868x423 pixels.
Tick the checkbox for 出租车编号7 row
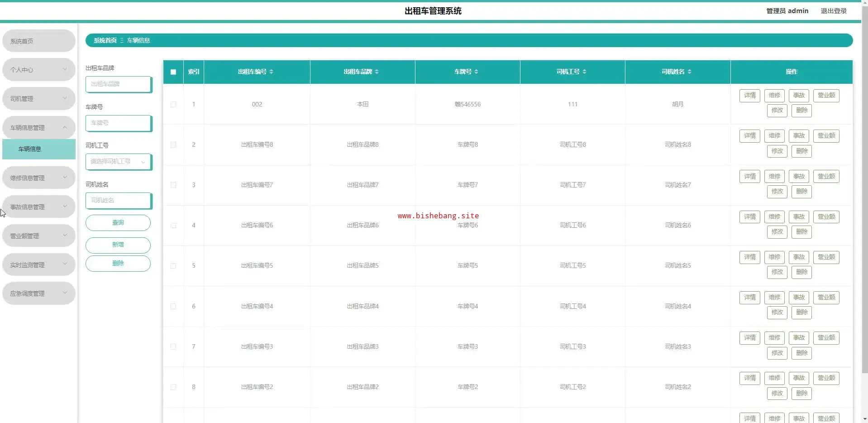point(173,185)
